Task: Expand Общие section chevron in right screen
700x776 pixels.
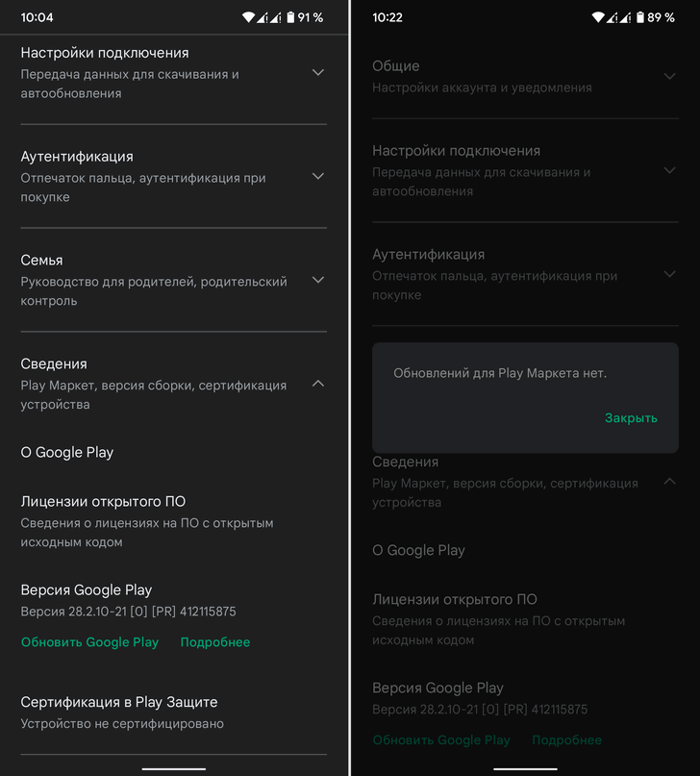Action: click(669, 76)
